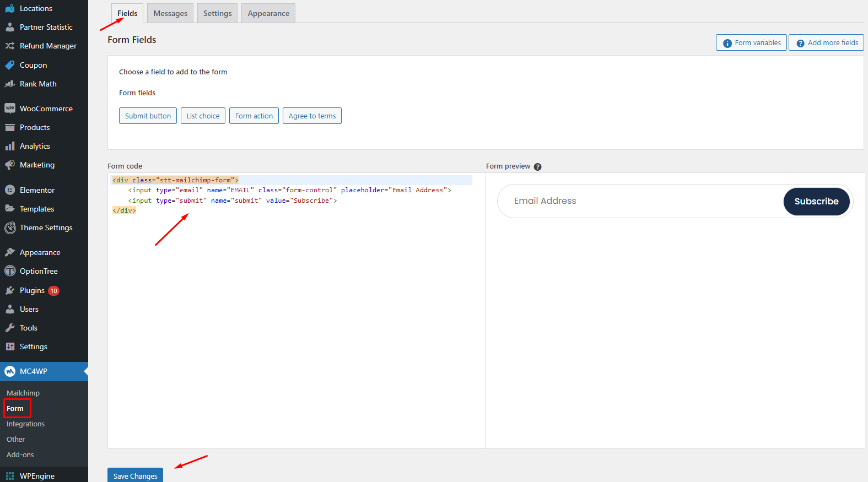
Task: Click the Partner Statistic user icon
Action: point(10,27)
